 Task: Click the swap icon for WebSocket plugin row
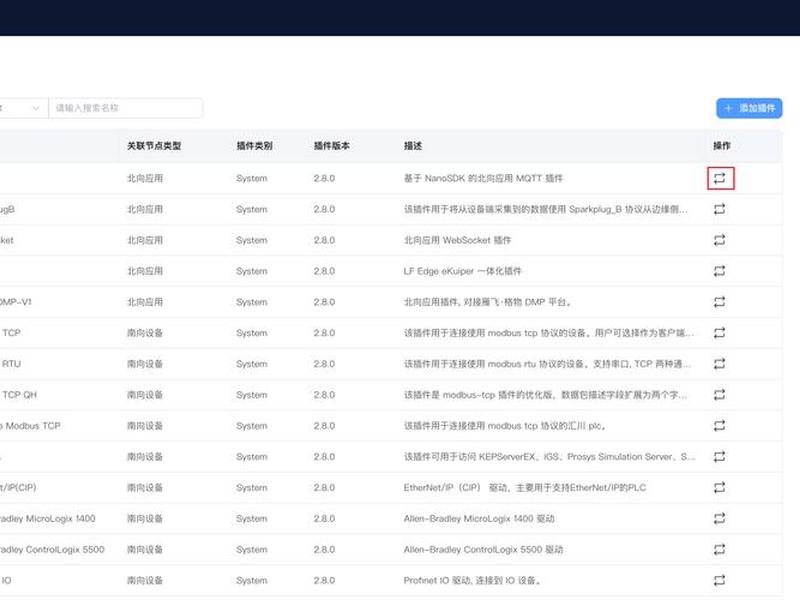[x=719, y=240]
